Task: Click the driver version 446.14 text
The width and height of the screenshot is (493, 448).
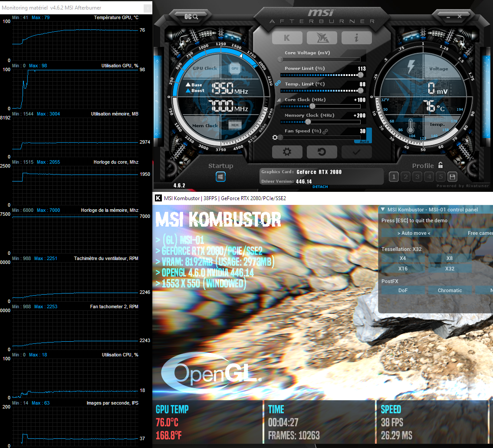Action: click(x=304, y=181)
